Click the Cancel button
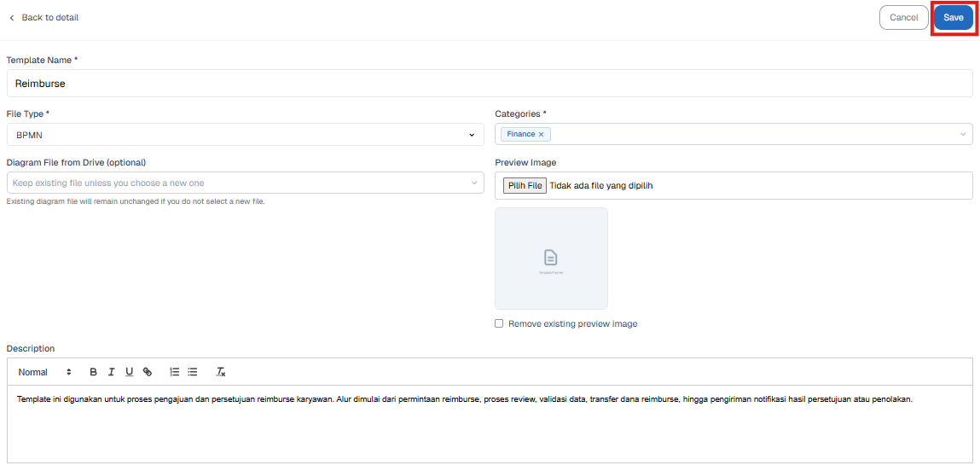This screenshot has height=471, width=980. point(903,18)
